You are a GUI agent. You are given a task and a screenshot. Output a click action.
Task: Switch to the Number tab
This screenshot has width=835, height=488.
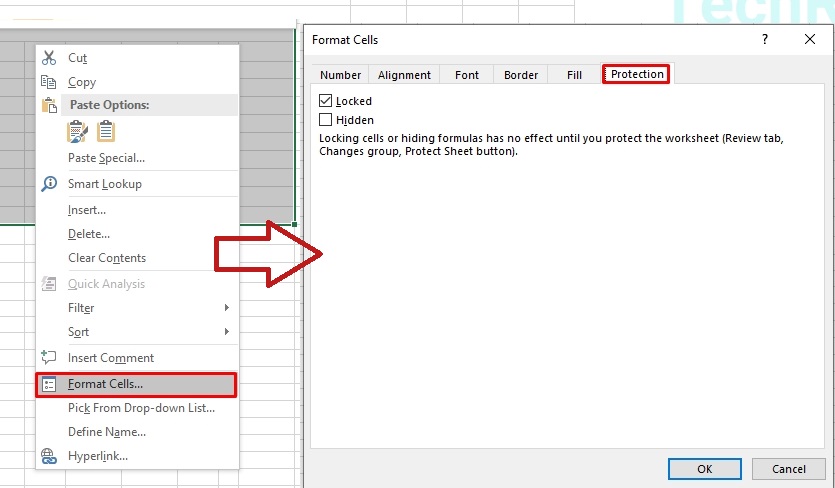click(x=340, y=75)
